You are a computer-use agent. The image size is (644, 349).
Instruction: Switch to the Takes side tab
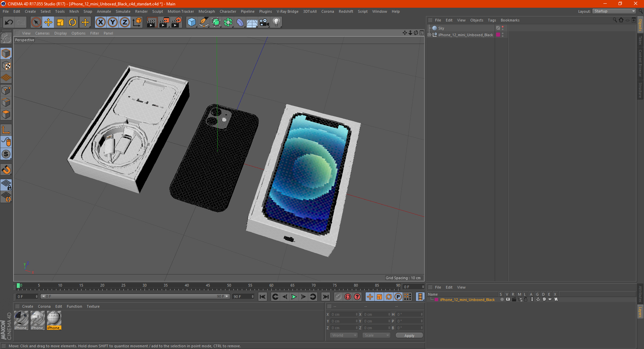[640, 40]
